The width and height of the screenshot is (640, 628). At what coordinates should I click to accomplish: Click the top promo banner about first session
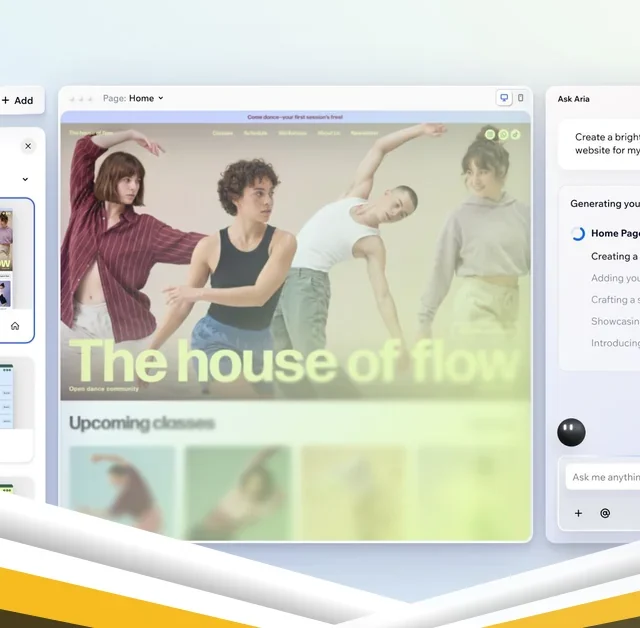(x=295, y=117)
